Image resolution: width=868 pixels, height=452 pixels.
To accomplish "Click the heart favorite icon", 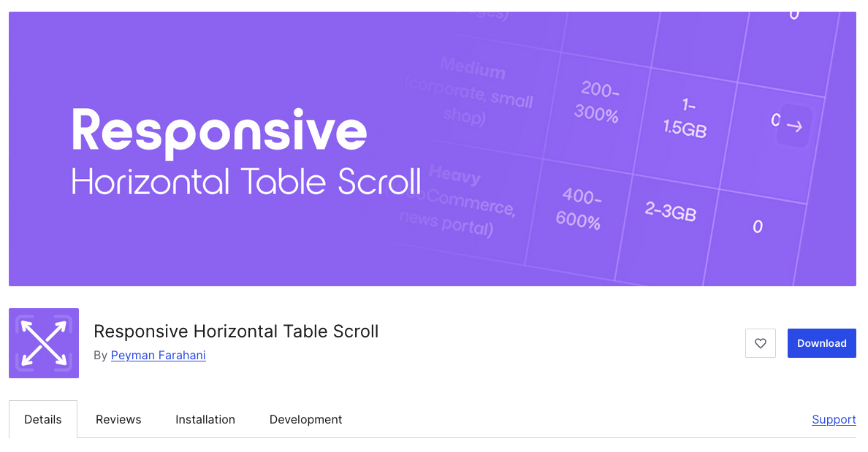I will [760, 343].
